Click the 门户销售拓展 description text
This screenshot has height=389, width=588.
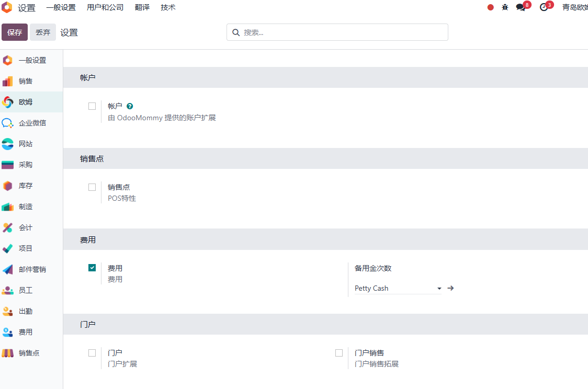click(377, 364)
